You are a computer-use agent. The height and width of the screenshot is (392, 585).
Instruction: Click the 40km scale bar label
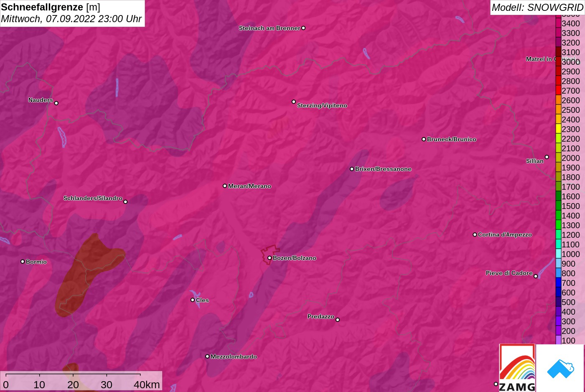pos(147,384)
